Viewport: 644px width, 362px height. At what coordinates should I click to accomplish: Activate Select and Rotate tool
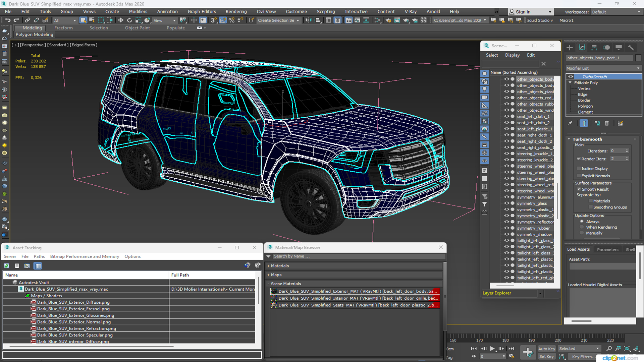[x=129, y=20]
